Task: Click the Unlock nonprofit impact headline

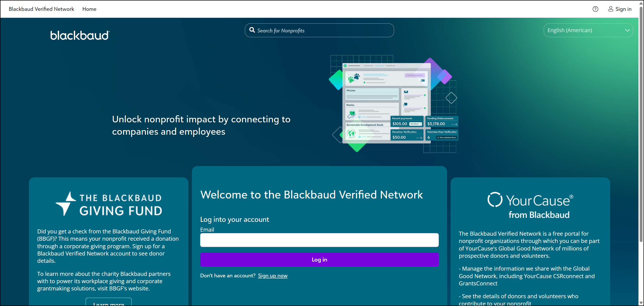Action: tap(201, 125)
